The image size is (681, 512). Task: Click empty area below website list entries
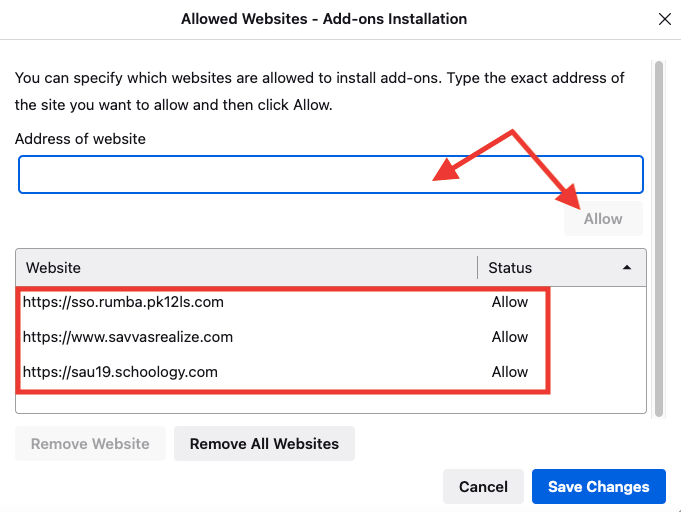pyautogui.click(x=331, y=404)
